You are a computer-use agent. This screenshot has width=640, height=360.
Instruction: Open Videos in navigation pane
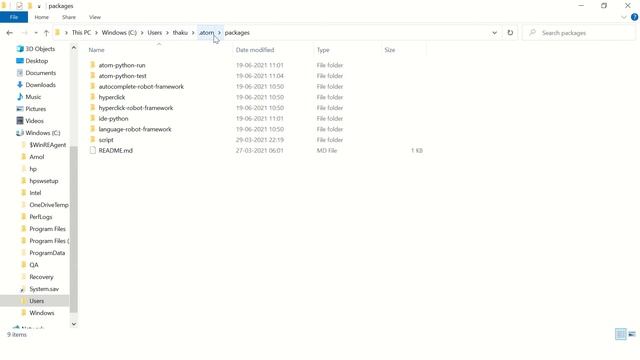34,121
